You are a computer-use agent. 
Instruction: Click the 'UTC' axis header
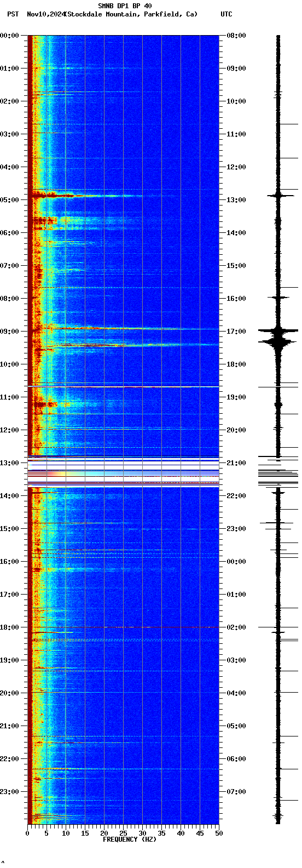click(x=226, y=14)
